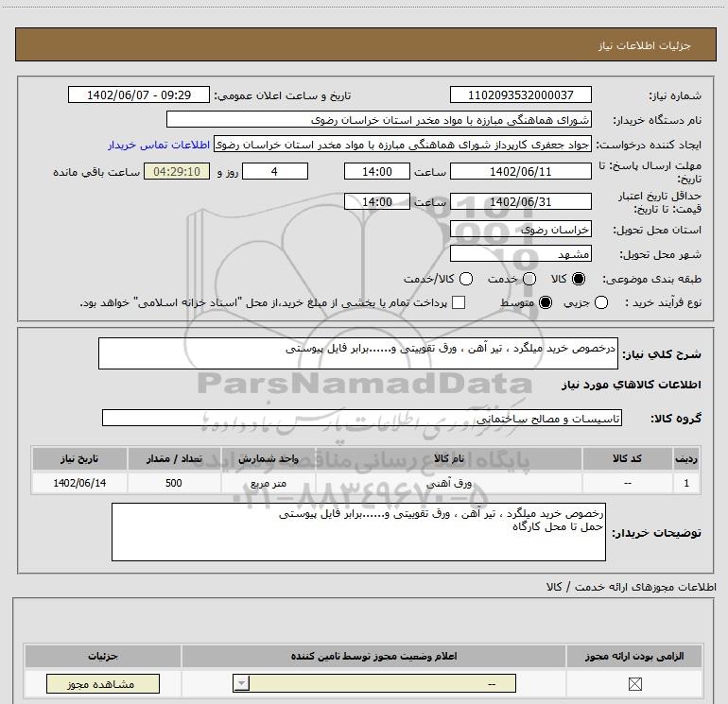Click the متر مربع unit cell

tap(268, 483)
